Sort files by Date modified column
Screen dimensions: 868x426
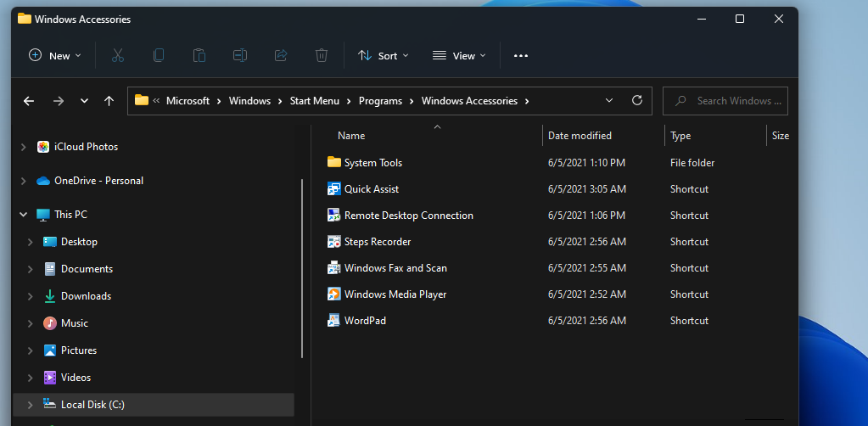click(x=580, y=136)
